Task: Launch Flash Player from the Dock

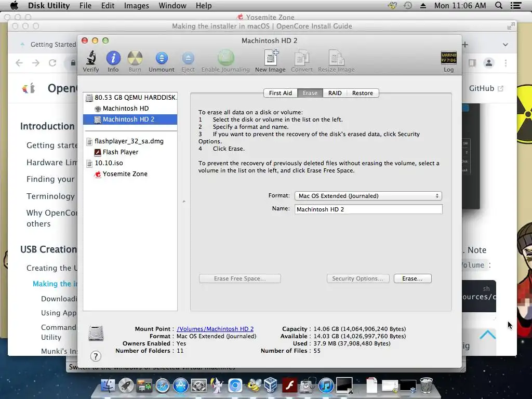Action: coord(289,386)
